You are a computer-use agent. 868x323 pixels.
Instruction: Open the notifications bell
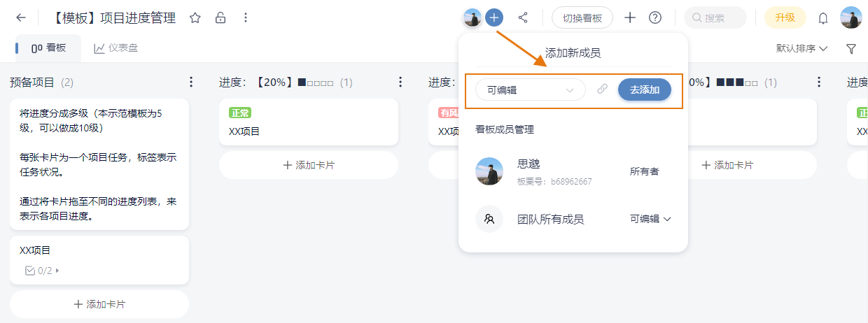coord(823,18)
